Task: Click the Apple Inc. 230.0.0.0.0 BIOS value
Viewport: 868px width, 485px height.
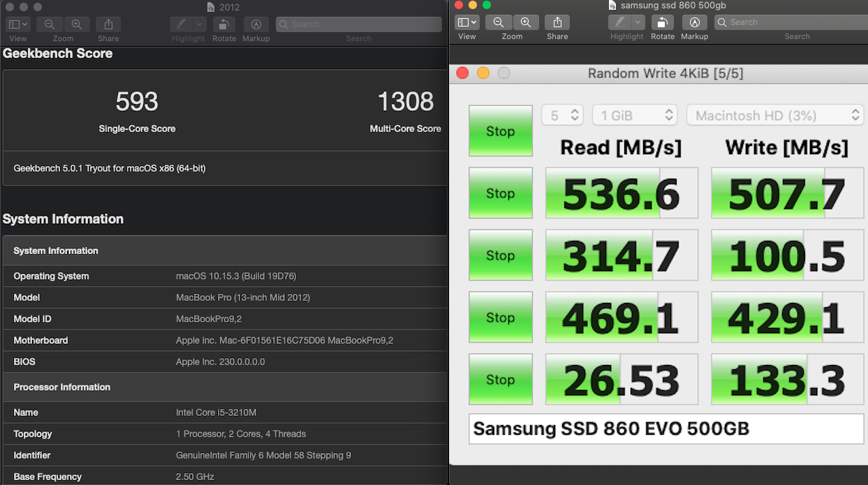Action: (221, 361)
